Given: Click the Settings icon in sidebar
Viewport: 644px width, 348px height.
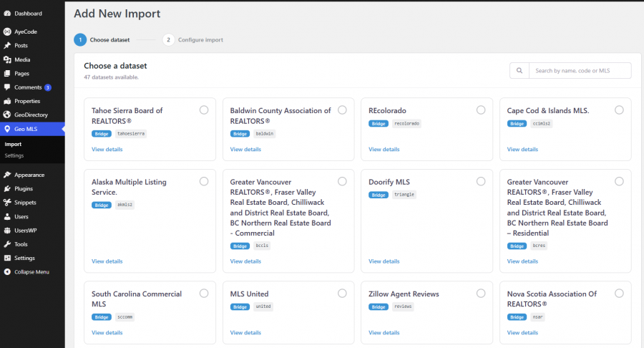Looking at the screenshot, I should click(x=7, y=258).
